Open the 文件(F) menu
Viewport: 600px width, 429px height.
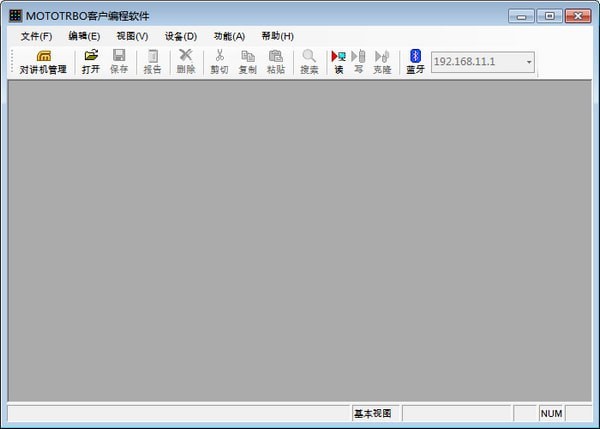pyautogui.click(x=36, y=36)
